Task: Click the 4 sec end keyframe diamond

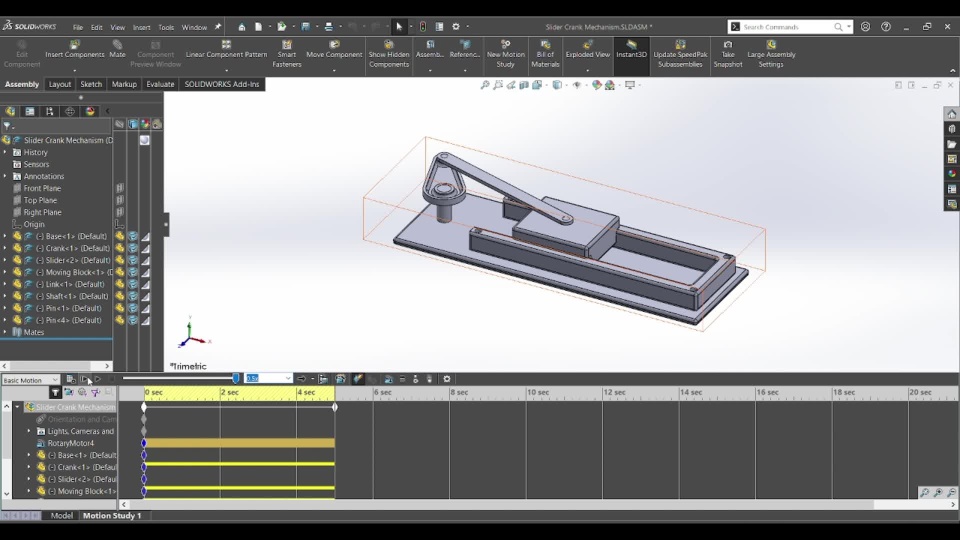Action: [x=335, y=407]
